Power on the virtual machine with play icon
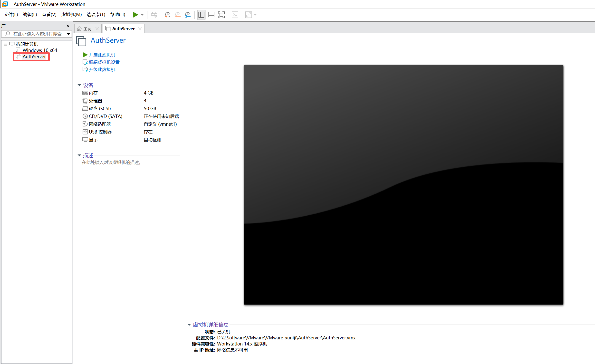The height and width of the screenshot is (364, 595). (135, 15)
